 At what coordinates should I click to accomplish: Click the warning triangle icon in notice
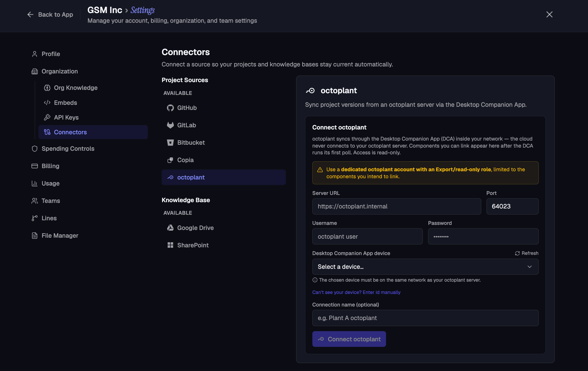tap(320, 170)
